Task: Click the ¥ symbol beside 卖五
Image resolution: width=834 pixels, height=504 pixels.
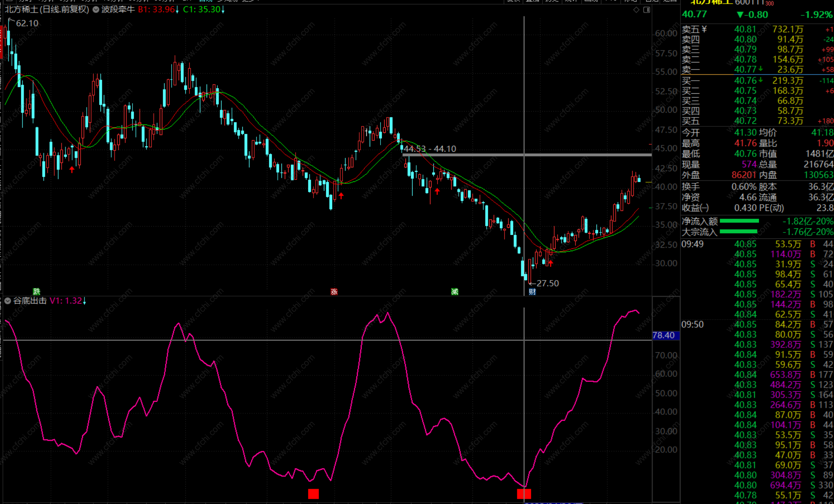Action: [704, 29]
